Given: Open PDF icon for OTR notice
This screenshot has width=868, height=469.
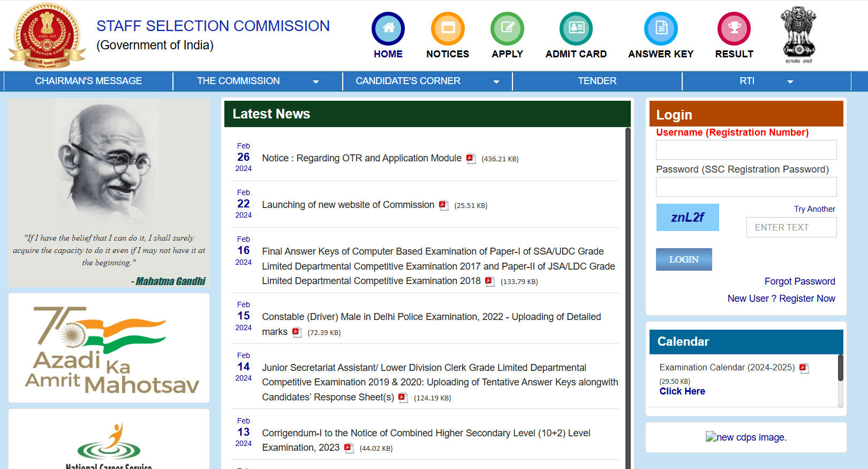Looking at the screenshot, I should (x=471, y=159).
